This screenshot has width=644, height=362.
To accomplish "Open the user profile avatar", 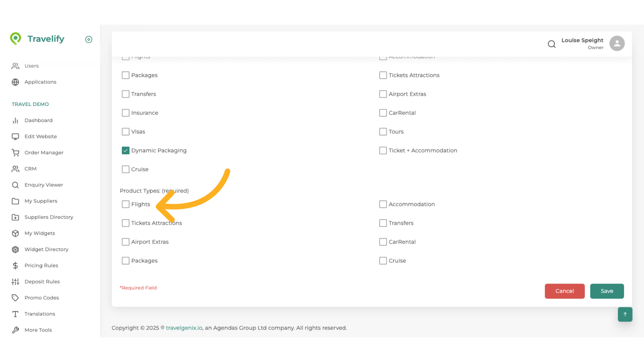I will 617,44.
